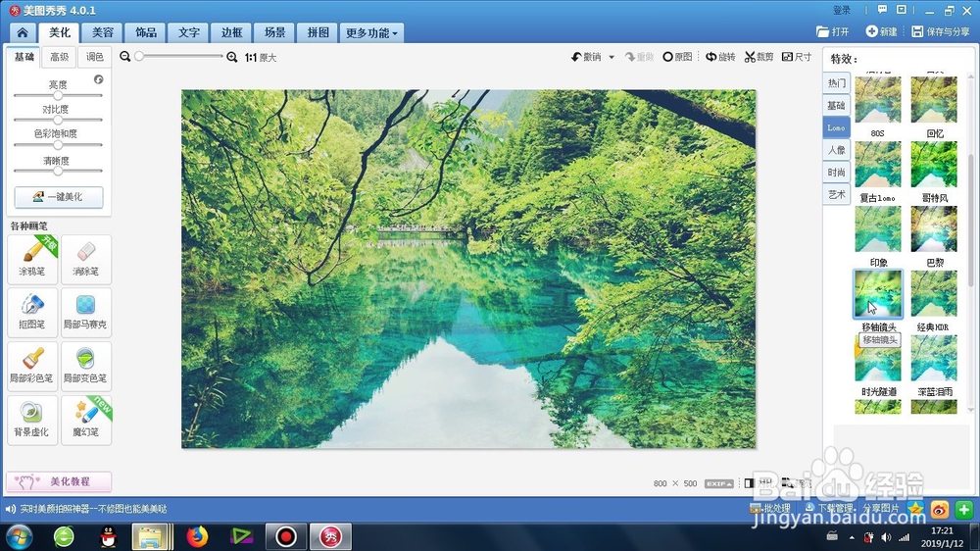Switch to the 美容 tab
This screenshot has height=551, width=980.
coord(103,32)
